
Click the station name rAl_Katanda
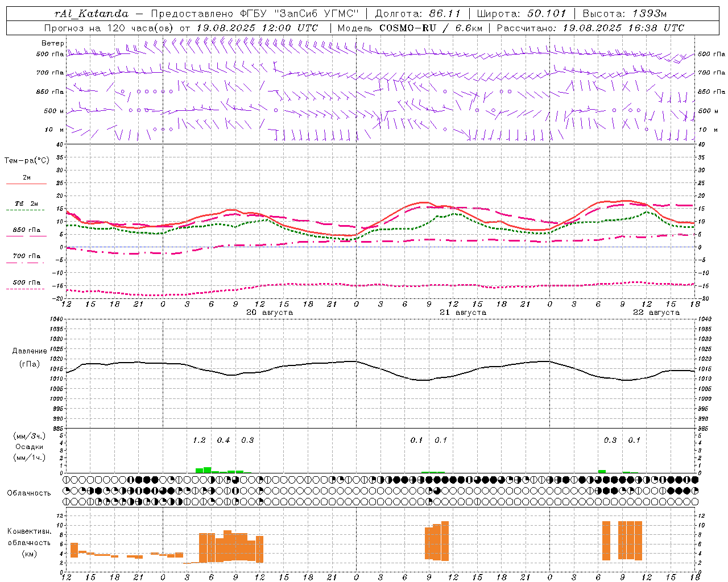click(92, 14)
